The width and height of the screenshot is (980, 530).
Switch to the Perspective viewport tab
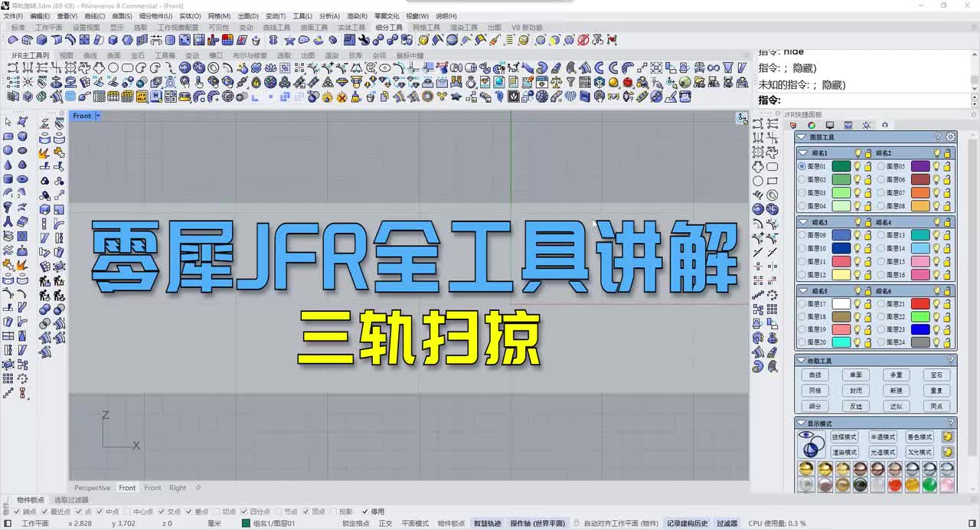tap(92, 488)
